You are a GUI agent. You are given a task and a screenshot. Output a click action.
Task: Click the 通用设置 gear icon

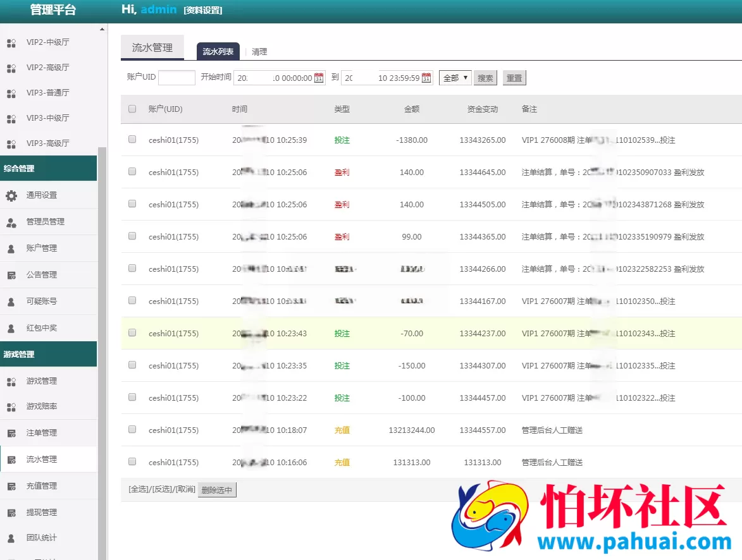click(x=11, y=195)
